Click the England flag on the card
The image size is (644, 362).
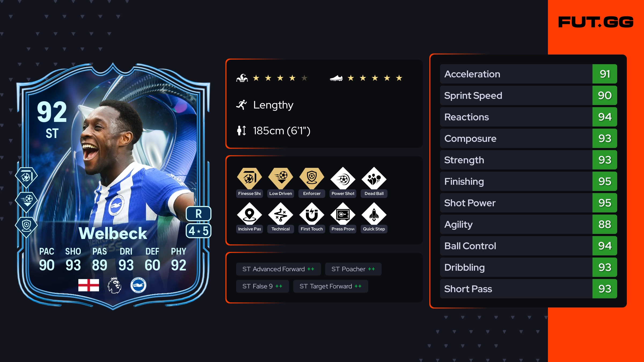tap(89, 285)
